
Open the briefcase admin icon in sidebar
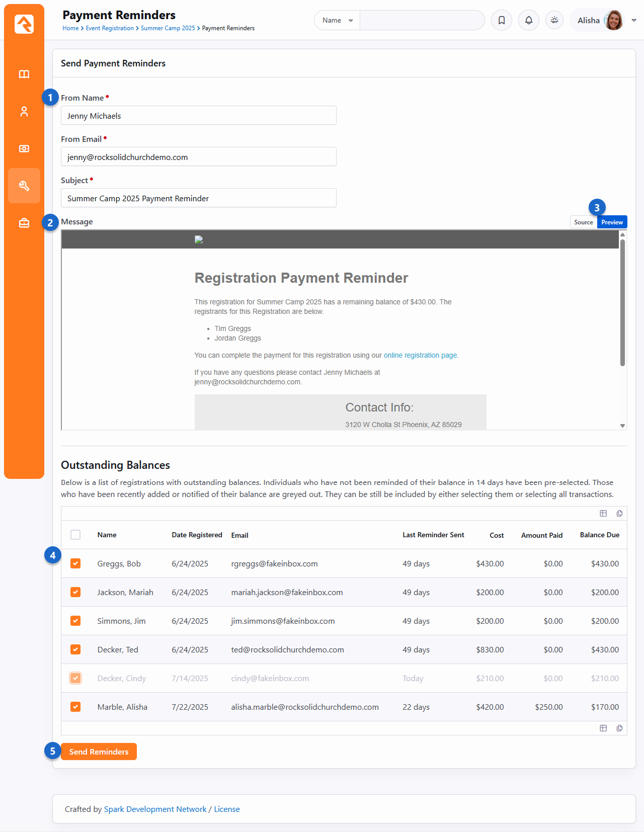[24, 223]
